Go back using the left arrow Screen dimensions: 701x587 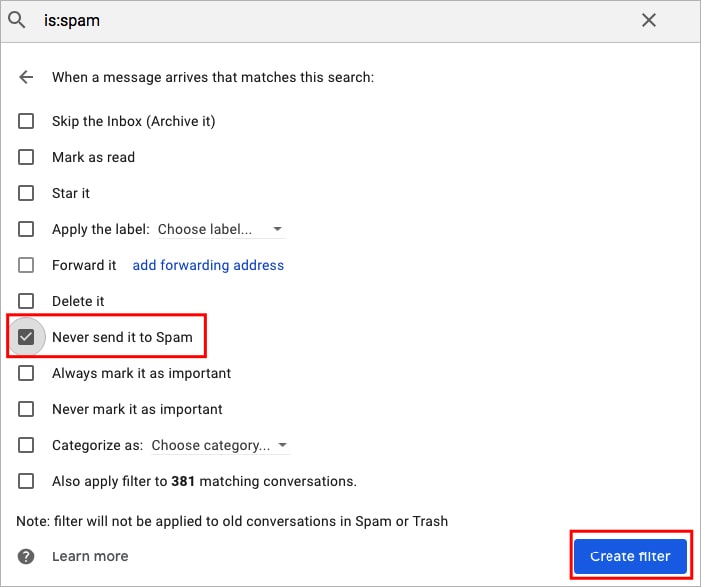(x=26, y=77)
